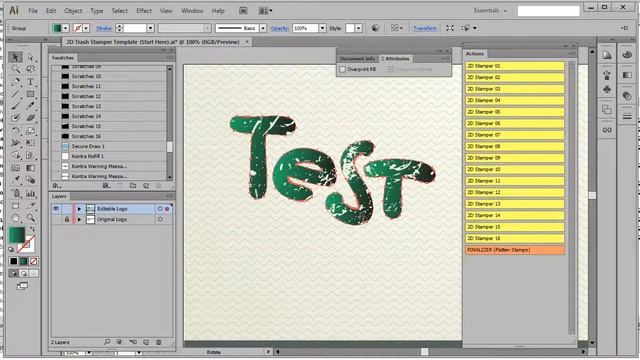Open the Essentials workspace switcher
Viewport: 640px width, 360px height.
pos(490,11)
